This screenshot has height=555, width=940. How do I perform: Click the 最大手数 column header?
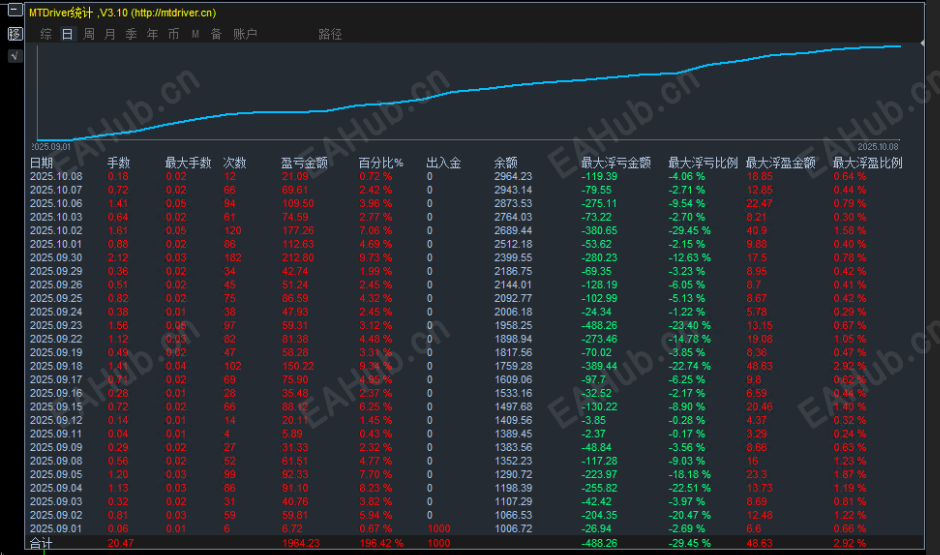click(188, 162)
